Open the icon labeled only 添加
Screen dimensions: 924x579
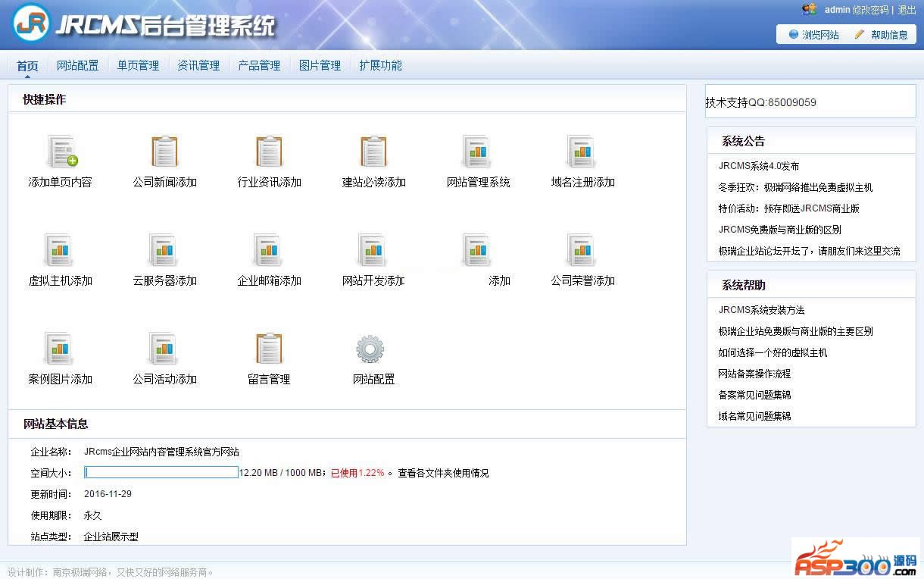point(478,250)
